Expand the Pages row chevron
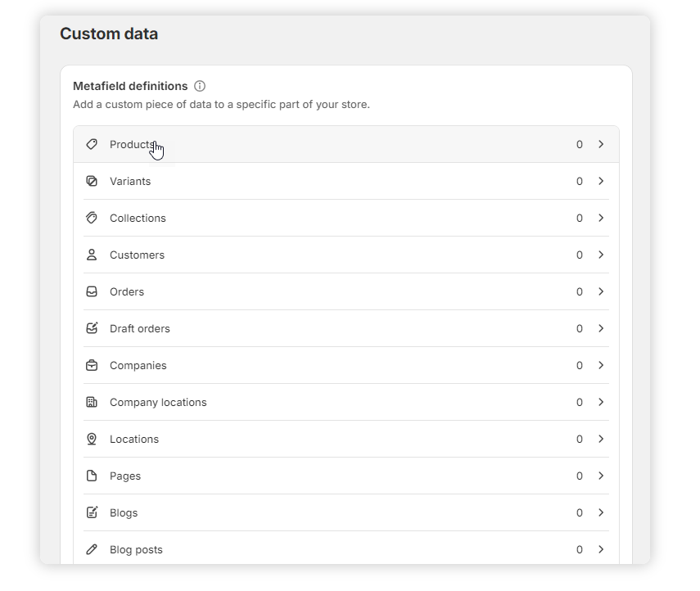This screenshot has height=591, width=700. pos(601,476)
